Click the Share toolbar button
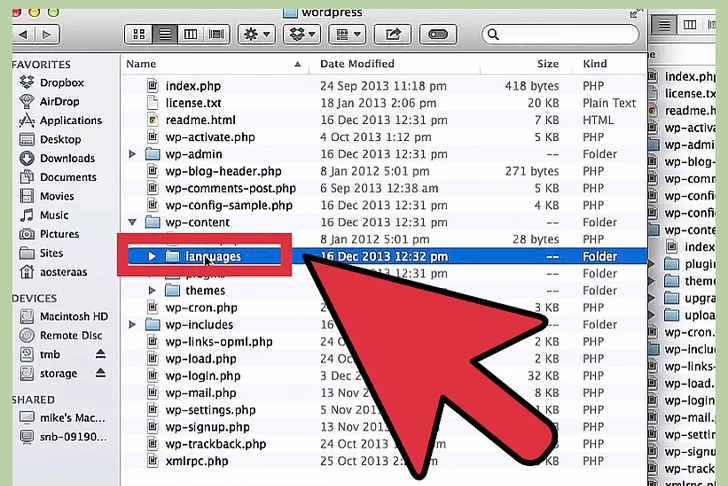Image resolution: width=728 pixels, height=486 pixels. [393, 34]
